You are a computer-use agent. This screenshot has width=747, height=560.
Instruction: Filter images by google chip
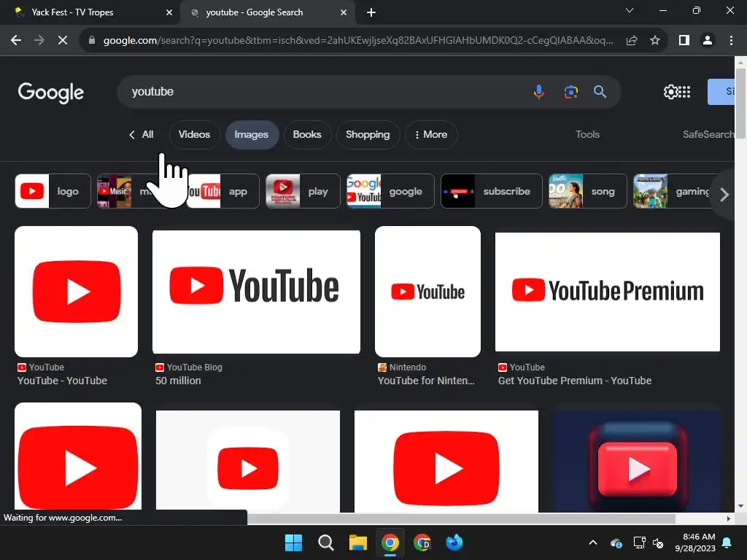tap(391, 192)
